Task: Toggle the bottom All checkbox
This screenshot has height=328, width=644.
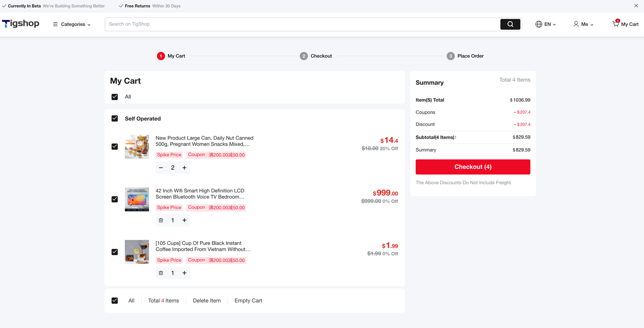Action: pos(115,301)
